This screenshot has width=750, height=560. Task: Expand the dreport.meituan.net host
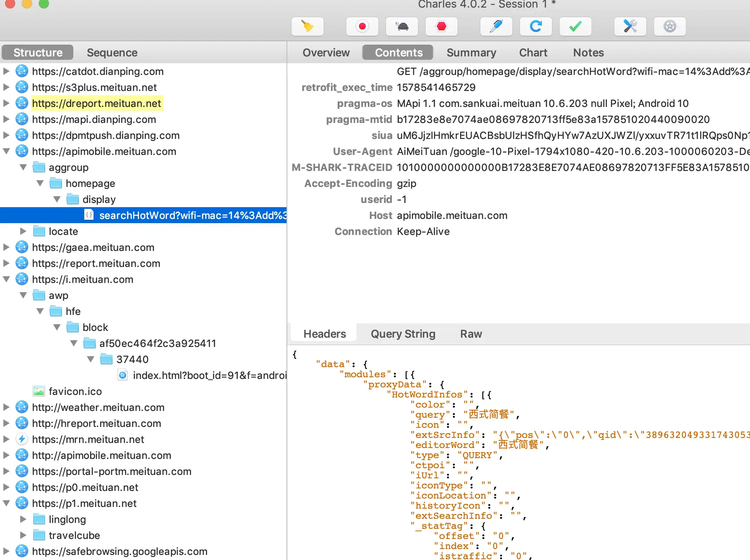click(6, 103)
